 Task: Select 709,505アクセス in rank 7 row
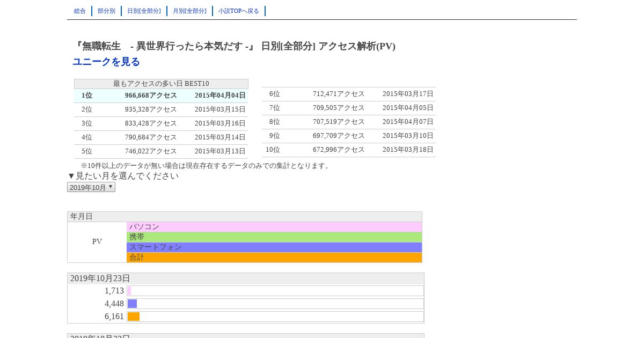click(339, 108)
